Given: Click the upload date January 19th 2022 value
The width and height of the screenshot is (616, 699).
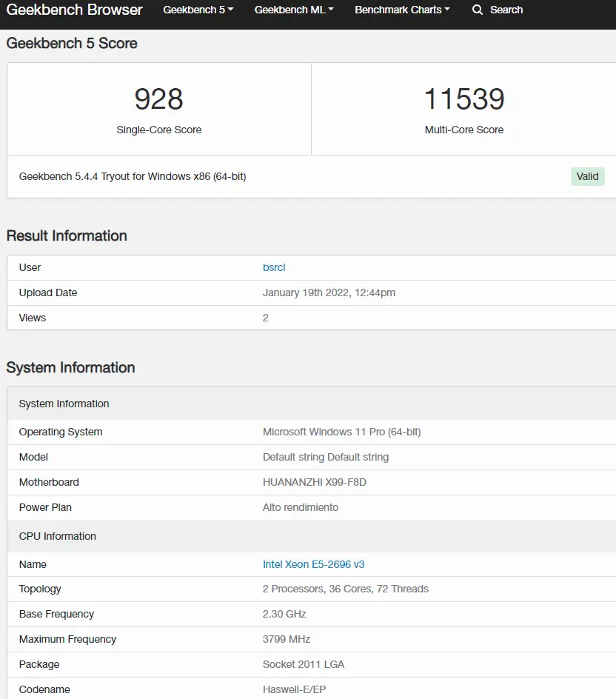Looking at the screenshot, I should click(x=329, y=293).
